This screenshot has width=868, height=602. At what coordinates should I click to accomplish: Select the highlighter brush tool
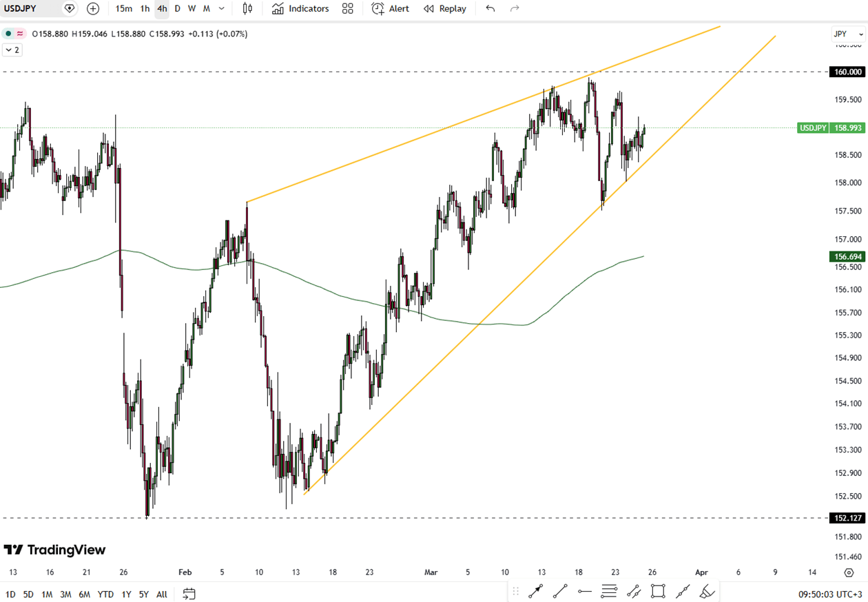pyautogui.click(x=707, y=591)
